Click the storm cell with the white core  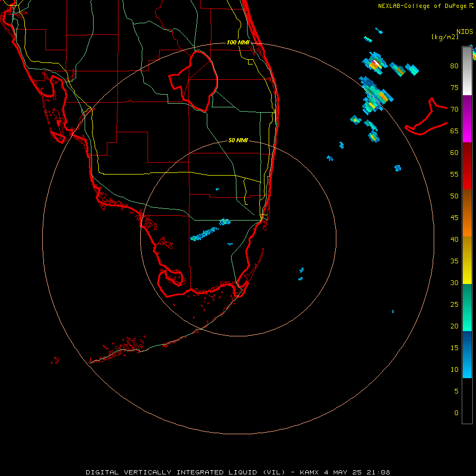[x=375, y=63]
